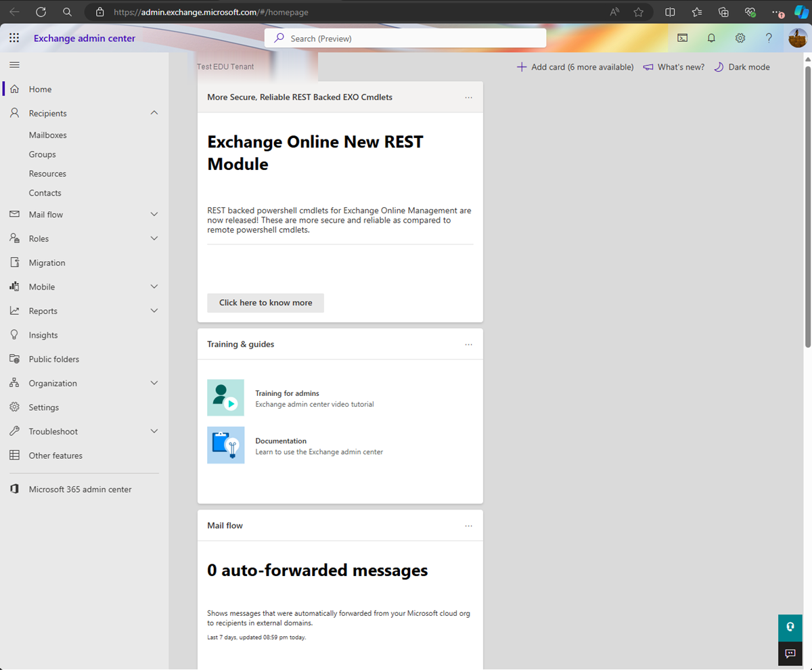Viewport: 812px width, 670px height.
Task: Collapse the navigation hamburger menu
Action: click(14, 64)
